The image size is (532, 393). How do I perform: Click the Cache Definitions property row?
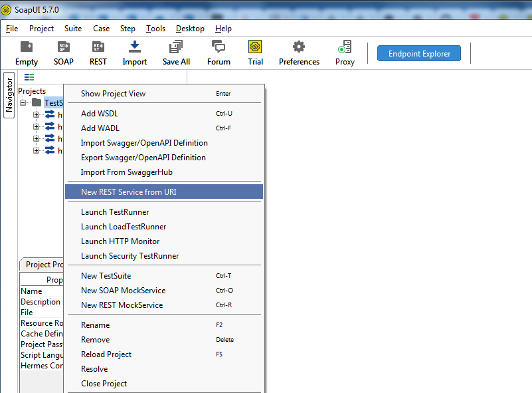pyautogui.click(x=42, y=334)
